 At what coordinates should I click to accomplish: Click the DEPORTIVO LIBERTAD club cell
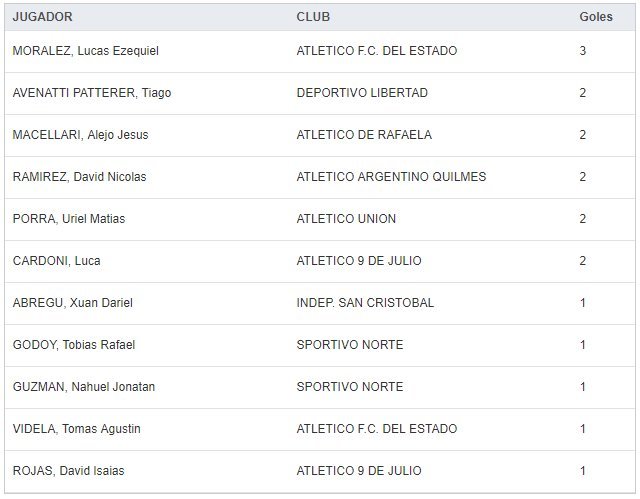(362, 93)
